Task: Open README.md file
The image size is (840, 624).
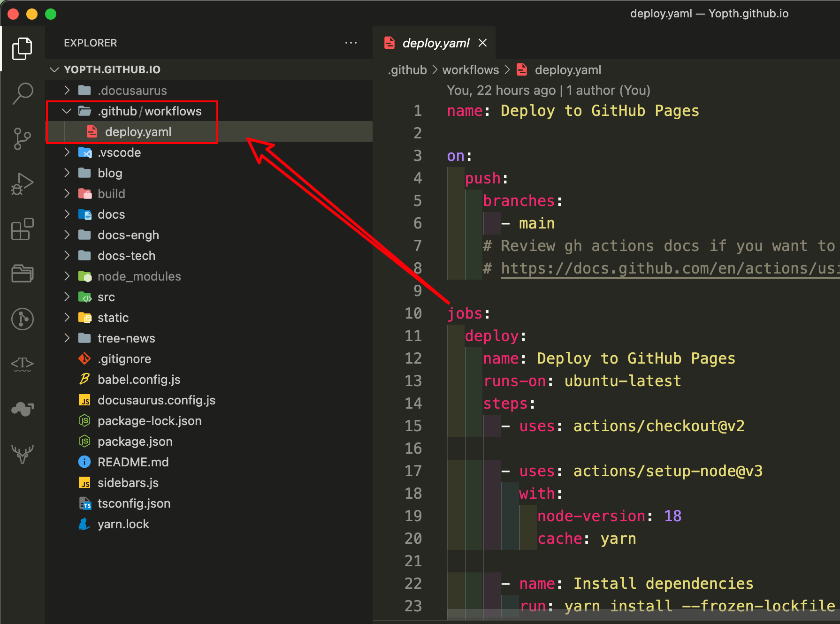Action: pyautogui.click(x=209, y=462)
